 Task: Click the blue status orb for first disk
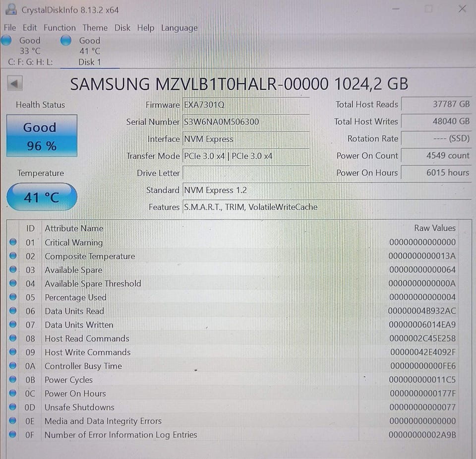[x=6, y=40]
